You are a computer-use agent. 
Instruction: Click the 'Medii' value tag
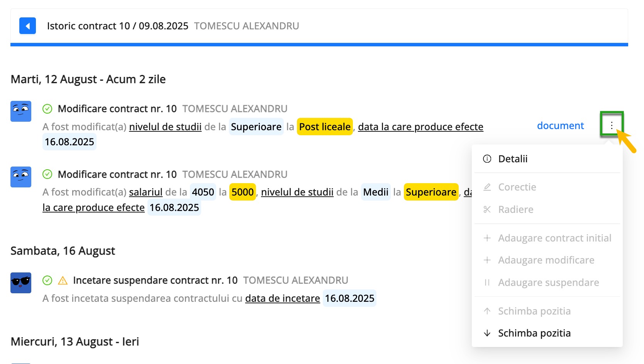(x=376, y=192)
